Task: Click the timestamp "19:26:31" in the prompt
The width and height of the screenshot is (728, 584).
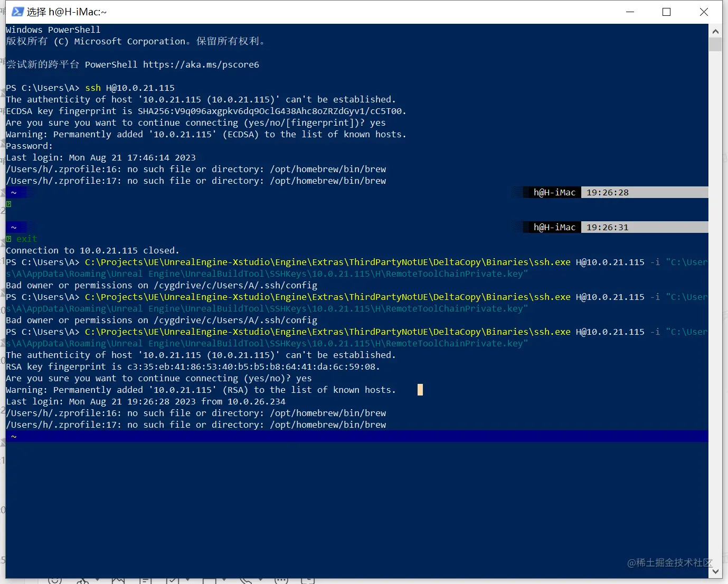Action: point(608,227)
